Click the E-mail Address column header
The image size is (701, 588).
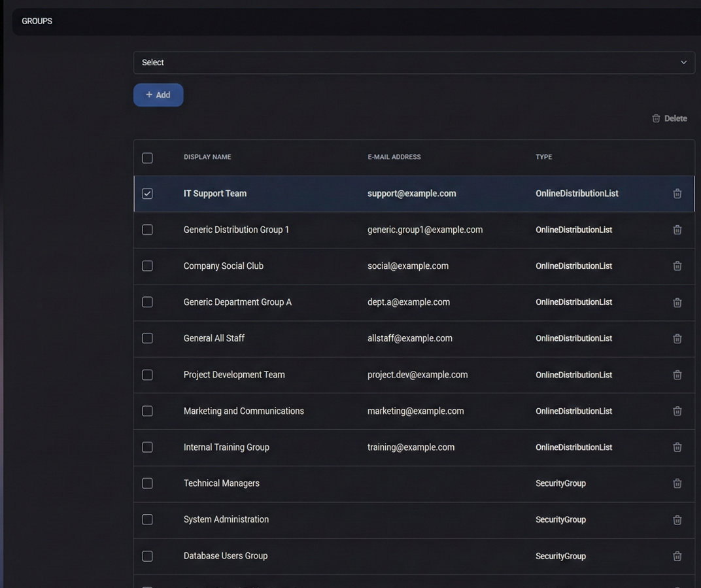tap(394, 157)
